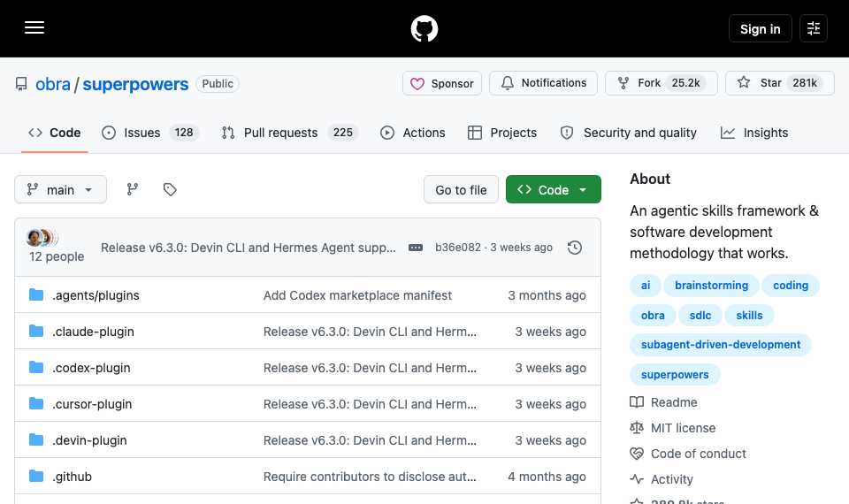Open the Actions tab

pos(413,133)
